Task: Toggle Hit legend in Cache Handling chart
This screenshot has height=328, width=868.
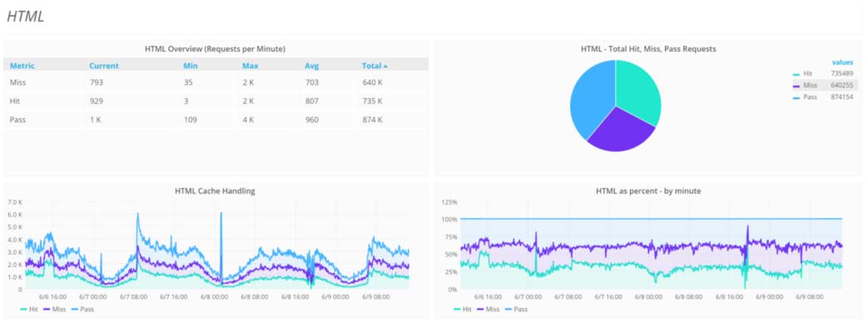Action: 30,309
